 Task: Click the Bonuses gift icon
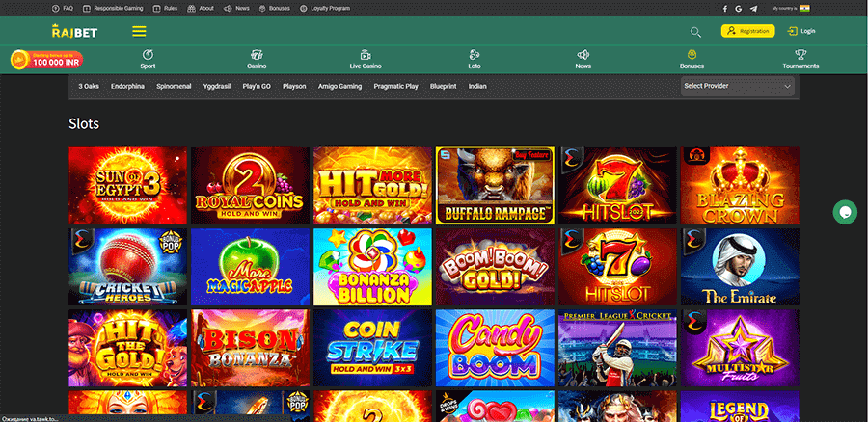pyautogui.click(x=692, y=55)
